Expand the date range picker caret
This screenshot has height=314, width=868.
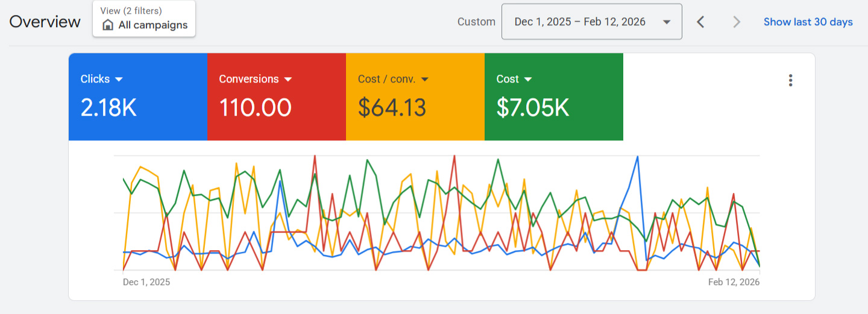click(x=667, y=22)
